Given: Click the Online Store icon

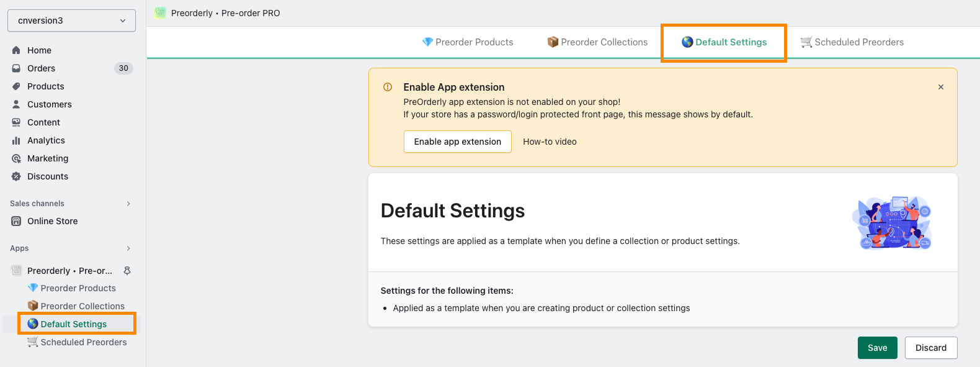Looking at the screenshot, I should 16,221.
